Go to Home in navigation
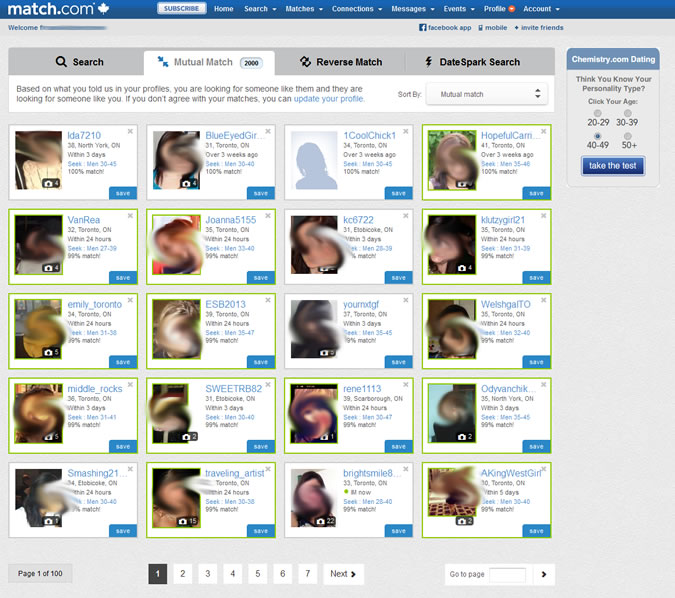 (x=223, y=9)
